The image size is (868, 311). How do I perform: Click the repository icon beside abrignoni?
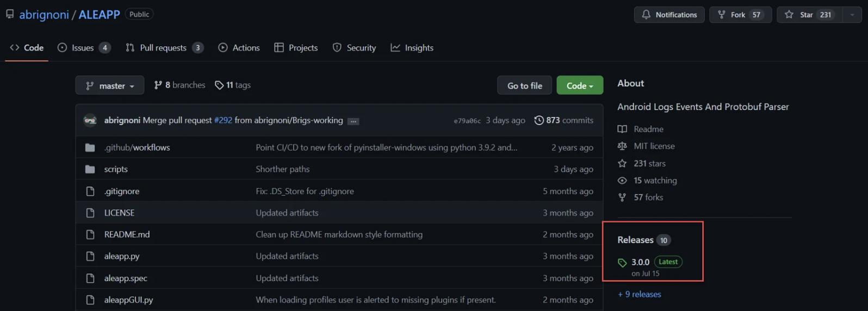pos(10,14)
